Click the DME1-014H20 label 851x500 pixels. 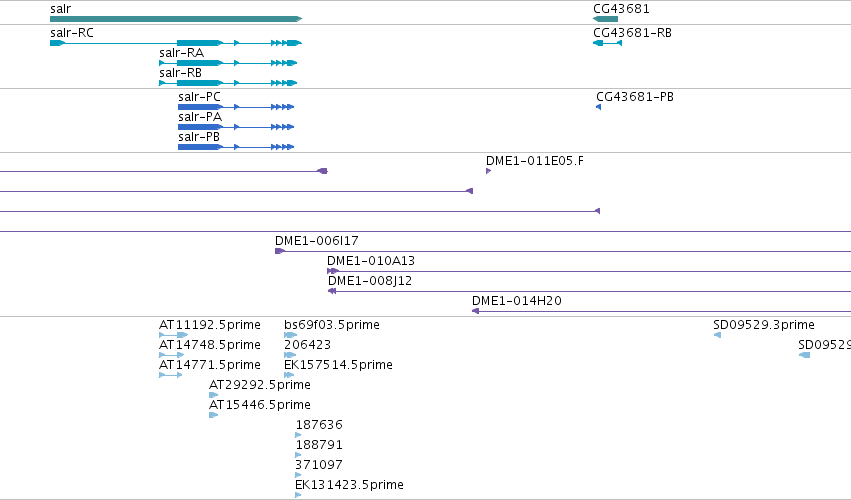[x=517, y=301]
